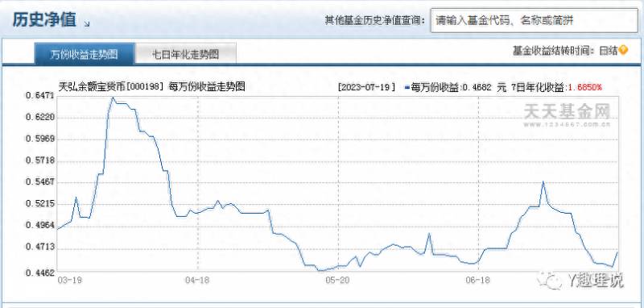644x308 pixels.
Task: Click the 7日年化收益 value 1.6850%
Action: pyautogui.click(x=585, y=87)
